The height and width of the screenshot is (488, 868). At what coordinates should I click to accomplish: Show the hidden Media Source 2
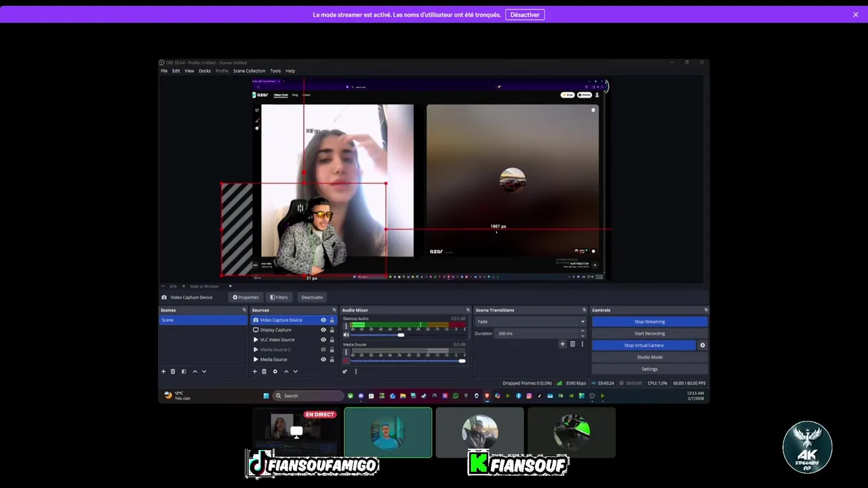(x=323, y=350)
